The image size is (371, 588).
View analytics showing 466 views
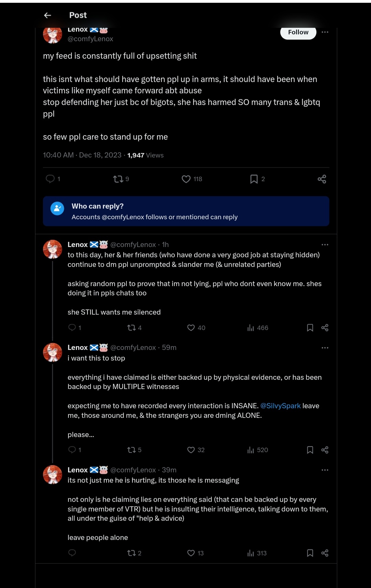pos(258,328)
